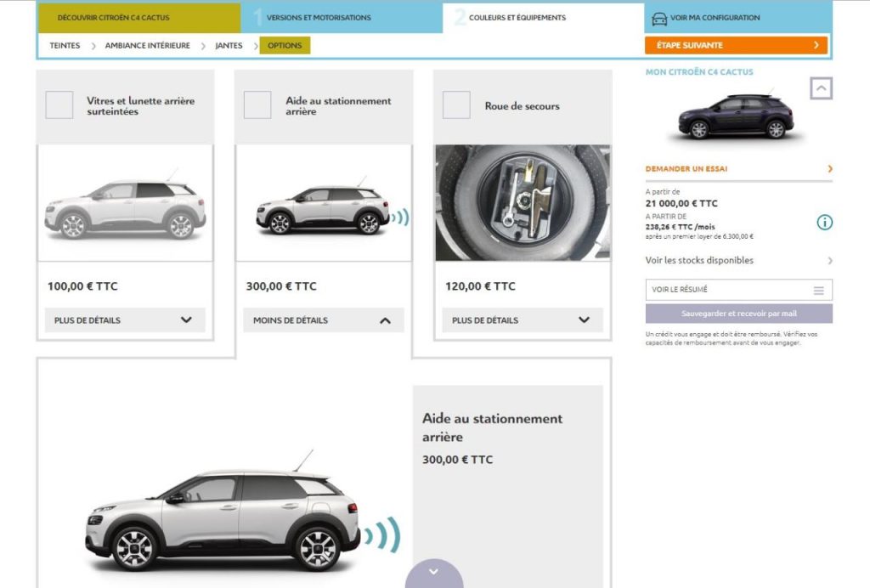Screen dimensions: 870x588
Task: Open the Découvrir Citroën C4 Cactus tab
Action: 139,18
